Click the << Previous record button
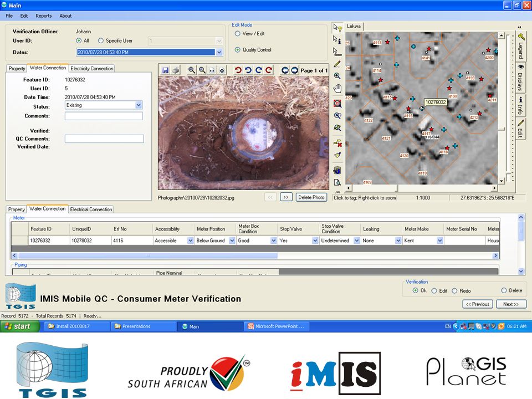532x399 pixels. 477,304
